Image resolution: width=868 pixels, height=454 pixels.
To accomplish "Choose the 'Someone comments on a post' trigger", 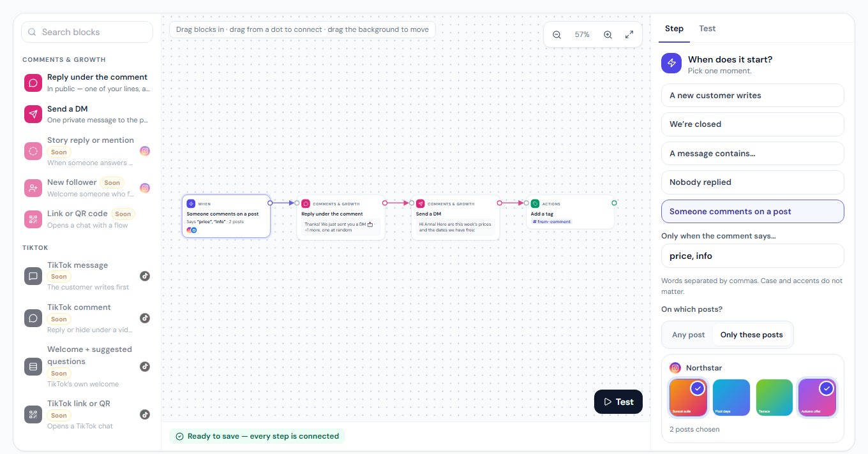I will click(752, 212).
